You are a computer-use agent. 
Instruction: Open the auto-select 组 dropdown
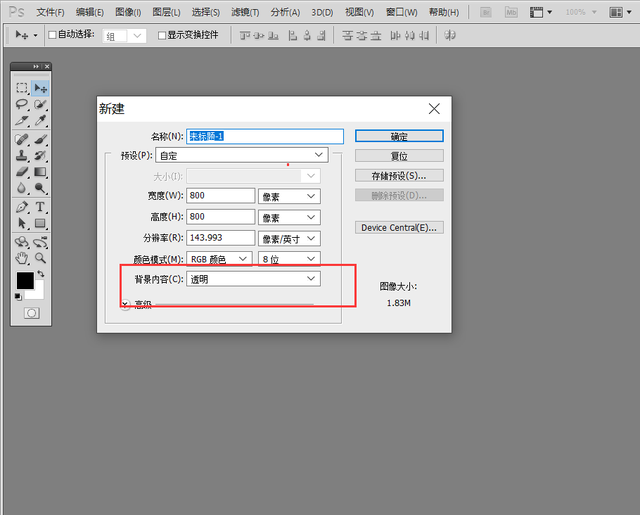(124, 36)
